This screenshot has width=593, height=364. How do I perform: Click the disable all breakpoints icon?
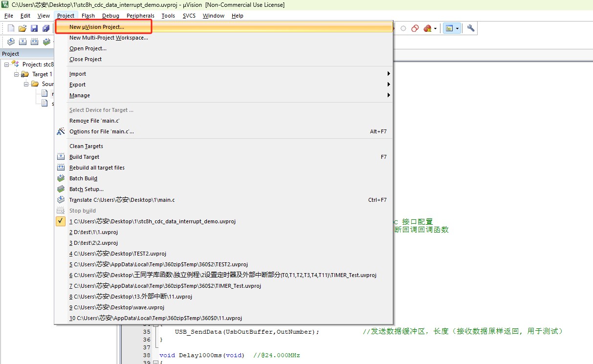point(415,28)
